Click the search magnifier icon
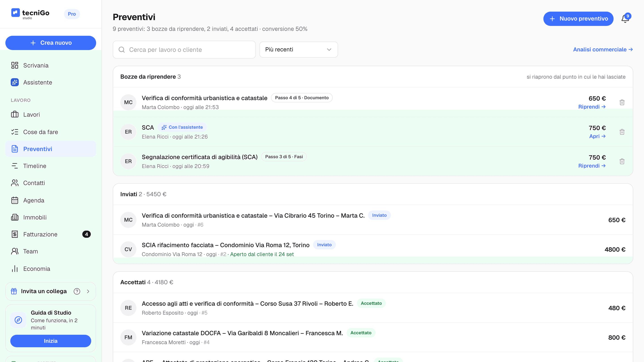Viewport: 644px width, 362px height. coord(122,50)
